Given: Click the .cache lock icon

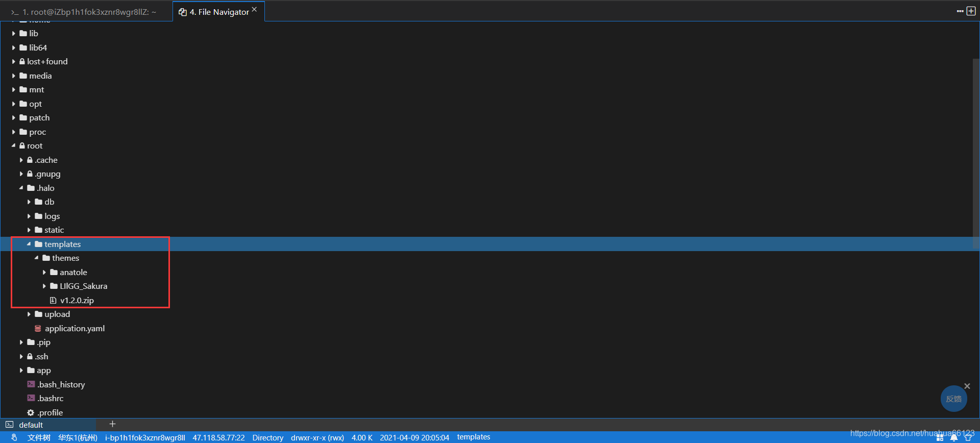Looking at the screenshot, I should click(30, 160).
